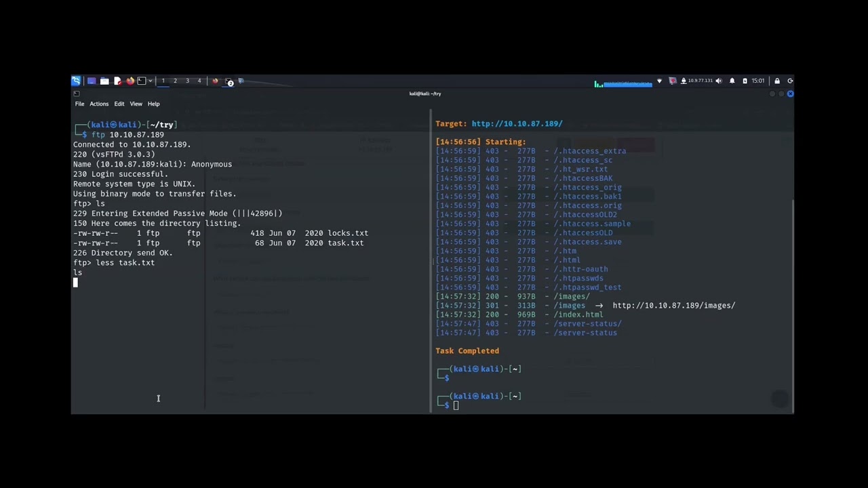Open the volume control icon

pos(719,81)
